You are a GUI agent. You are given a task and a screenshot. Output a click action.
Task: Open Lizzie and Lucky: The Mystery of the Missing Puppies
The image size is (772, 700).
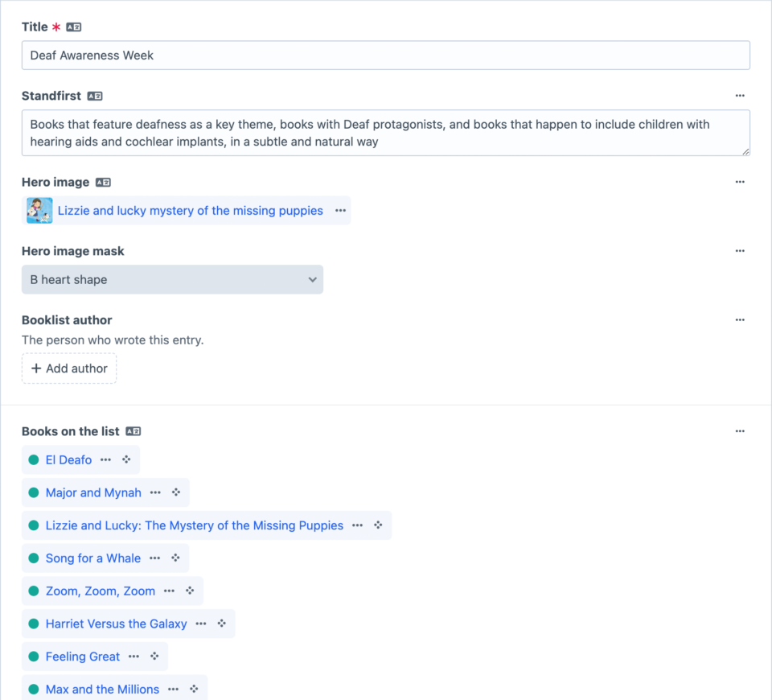point(195,525)
